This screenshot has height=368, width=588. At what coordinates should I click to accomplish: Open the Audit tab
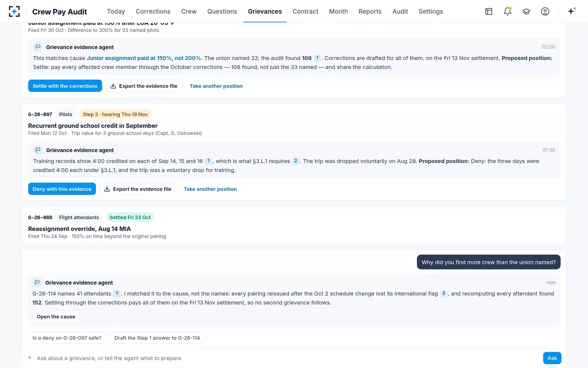tap(400, 11)
